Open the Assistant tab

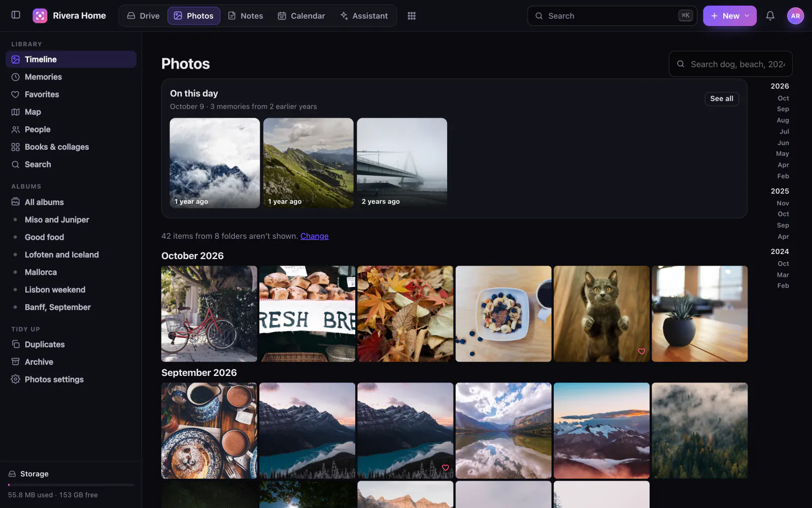tap(364, 16)
